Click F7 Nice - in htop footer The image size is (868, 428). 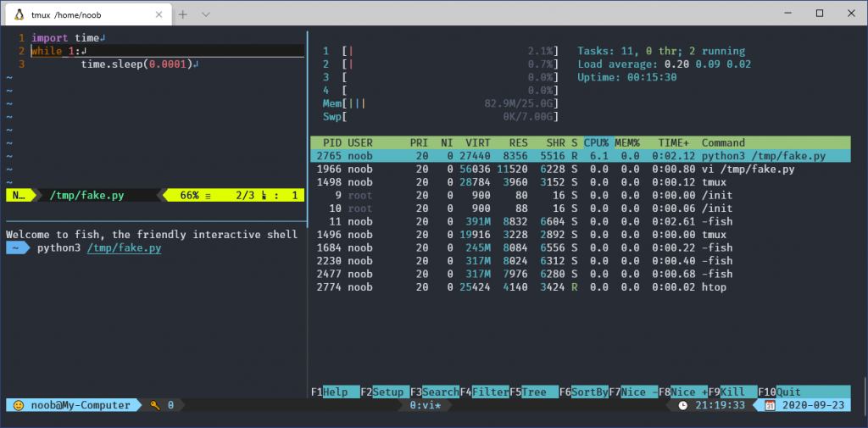pyautogui.click(x=633, y=392)
